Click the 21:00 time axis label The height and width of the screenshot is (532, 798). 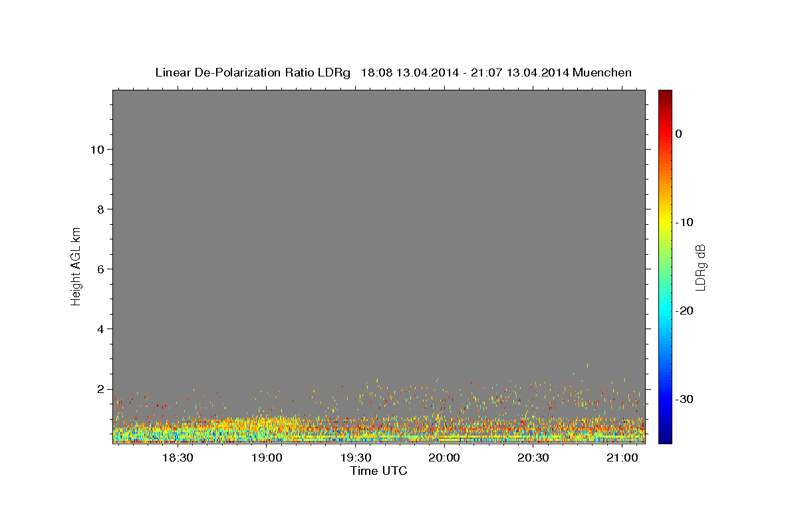click(x=622, y=458)
